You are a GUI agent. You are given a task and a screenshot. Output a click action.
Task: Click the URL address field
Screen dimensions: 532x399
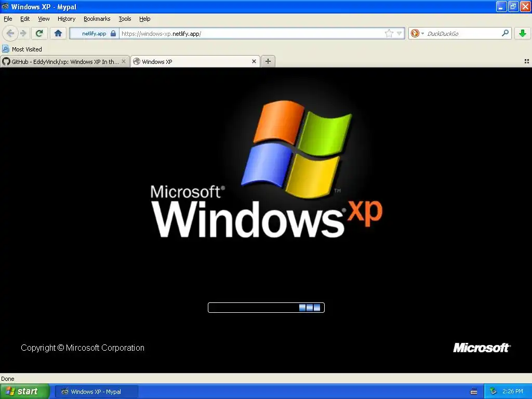pyautogui.click(x=251, y=33)
